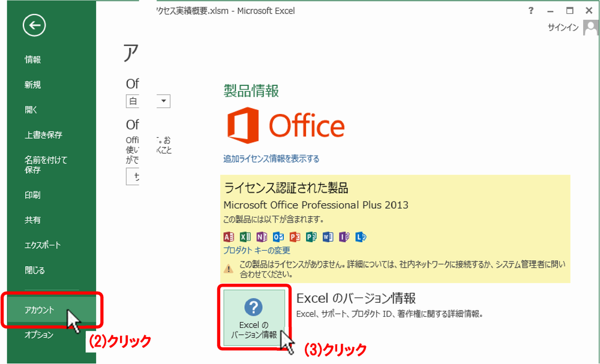Click the Outlook product icon
Image resolution: width=600 pixels, height=364 pixels.
[x=278, y=237]
